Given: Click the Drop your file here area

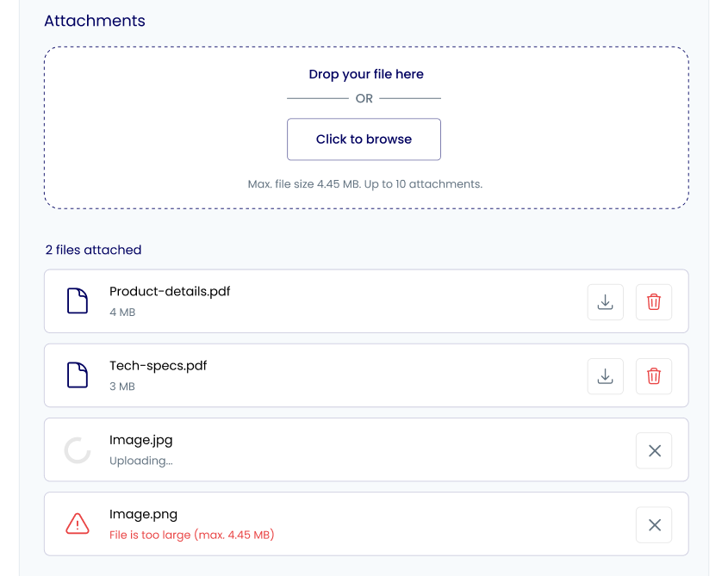Looking at the screenshot, I should pos(366,127).
